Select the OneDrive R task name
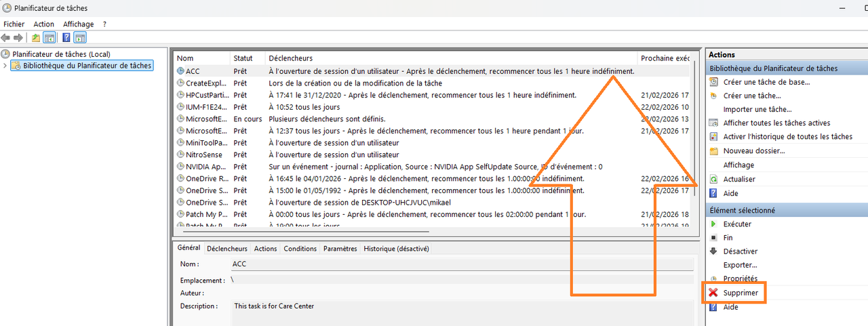 point(207,179)
